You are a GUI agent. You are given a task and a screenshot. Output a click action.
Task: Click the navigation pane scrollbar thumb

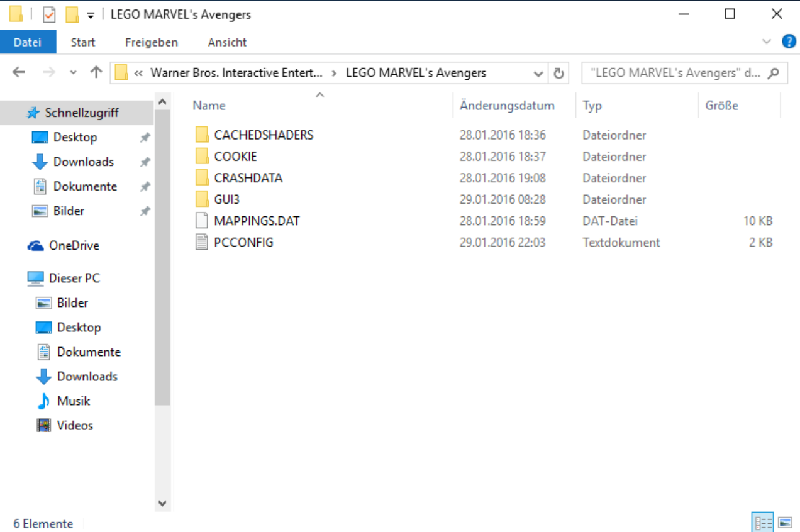[162, 258]
